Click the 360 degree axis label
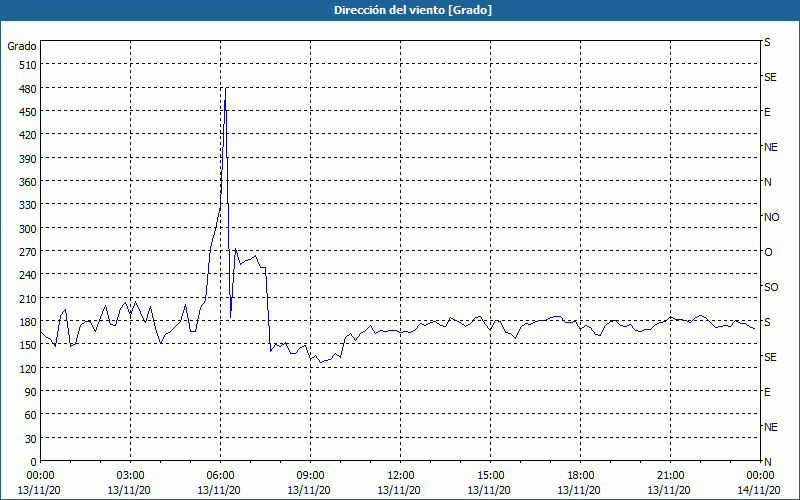Screen dimensions: 800x500 pos(28,182)
